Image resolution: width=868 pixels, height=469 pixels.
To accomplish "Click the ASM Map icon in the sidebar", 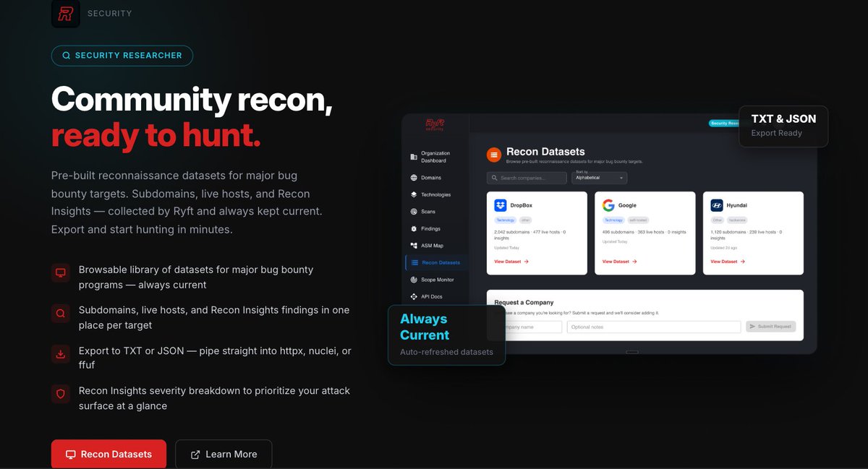I will click(x=414, y=246).
